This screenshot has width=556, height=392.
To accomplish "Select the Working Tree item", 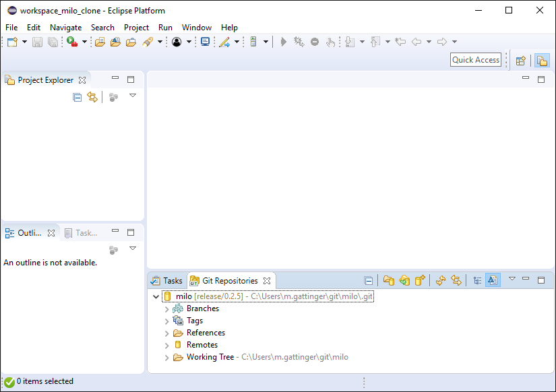I will 210,358.
